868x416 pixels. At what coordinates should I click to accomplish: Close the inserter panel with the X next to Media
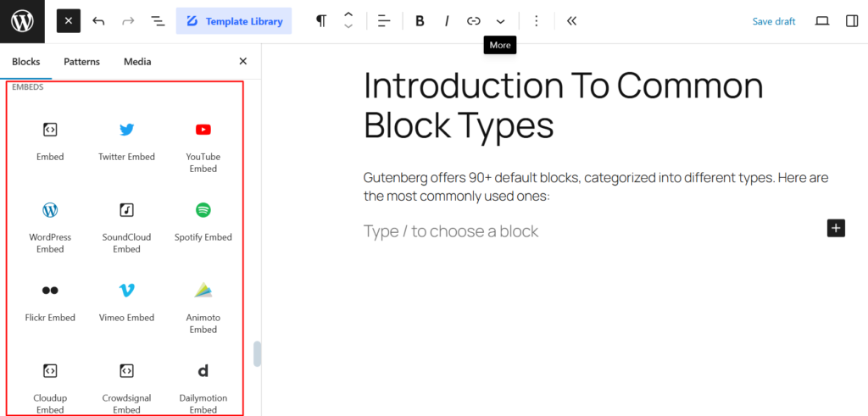pyautogui.click(x=242, y=61)
